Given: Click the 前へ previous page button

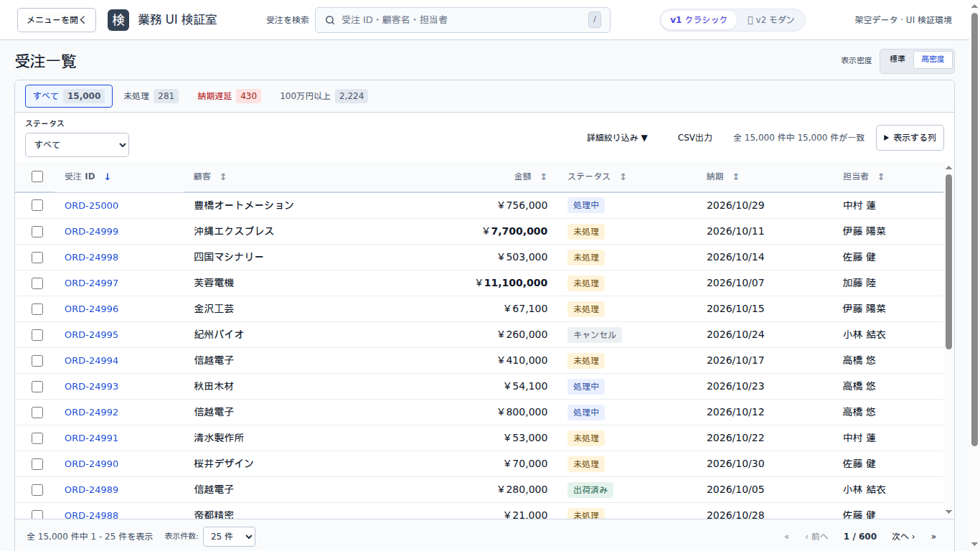Looking at the screenshot, I should pos(816,537).
